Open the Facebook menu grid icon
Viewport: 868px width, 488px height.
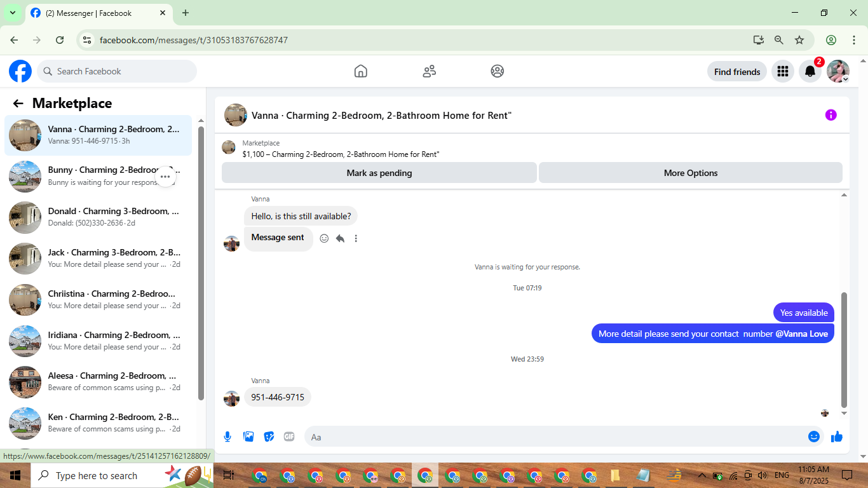pos(783,72)
